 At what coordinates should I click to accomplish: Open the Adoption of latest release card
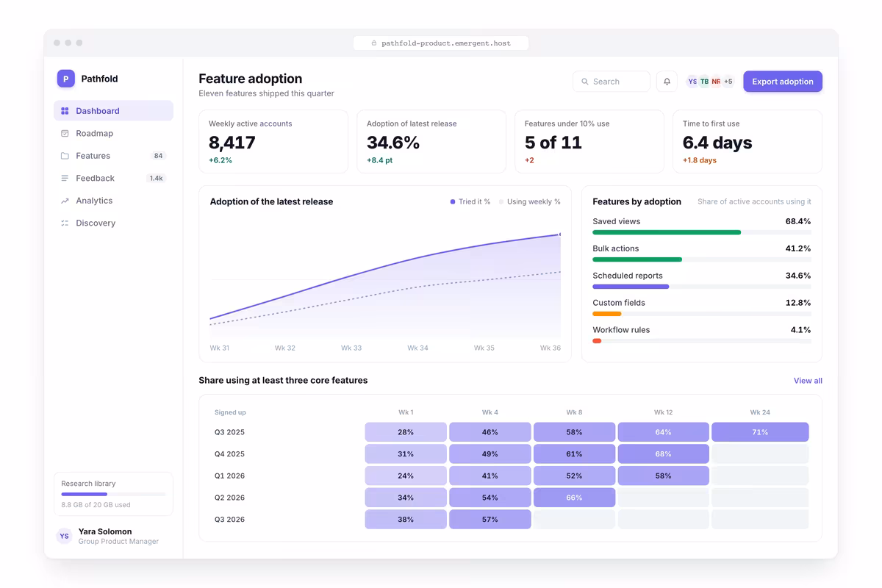(431, 142)
